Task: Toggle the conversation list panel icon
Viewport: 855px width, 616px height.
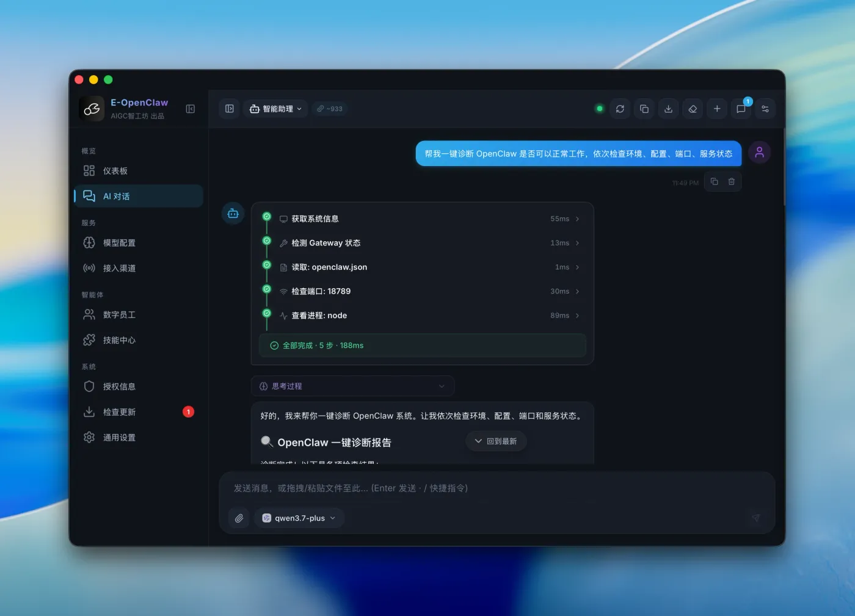Action: [230, 109]
